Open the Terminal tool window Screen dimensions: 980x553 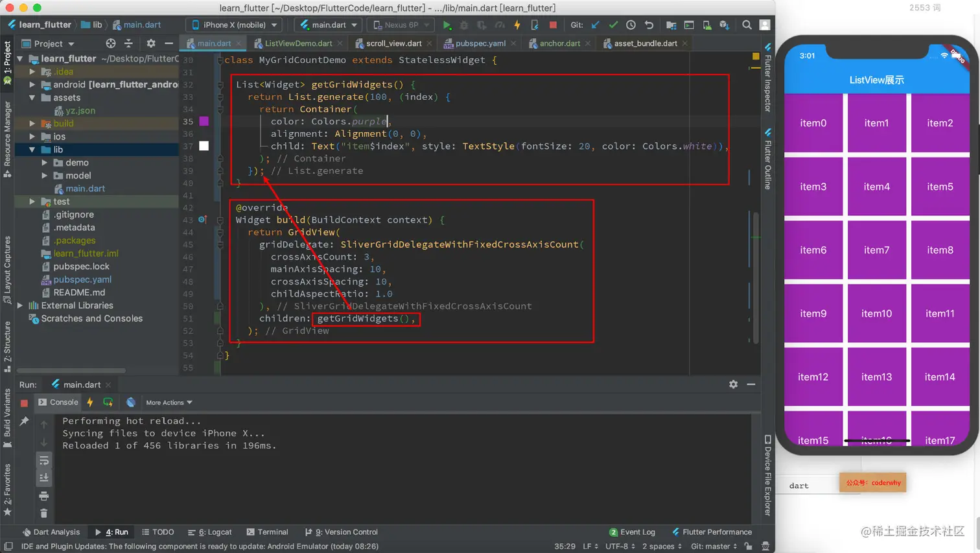(267, 532)
